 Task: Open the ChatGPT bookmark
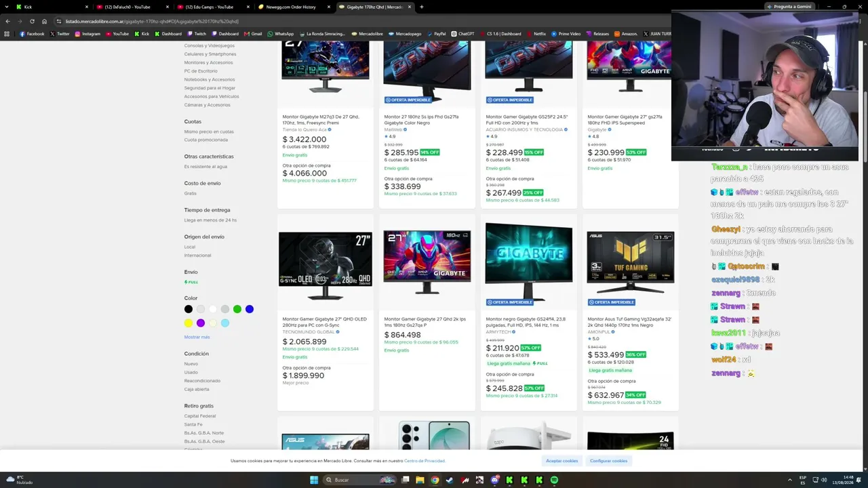463,34
